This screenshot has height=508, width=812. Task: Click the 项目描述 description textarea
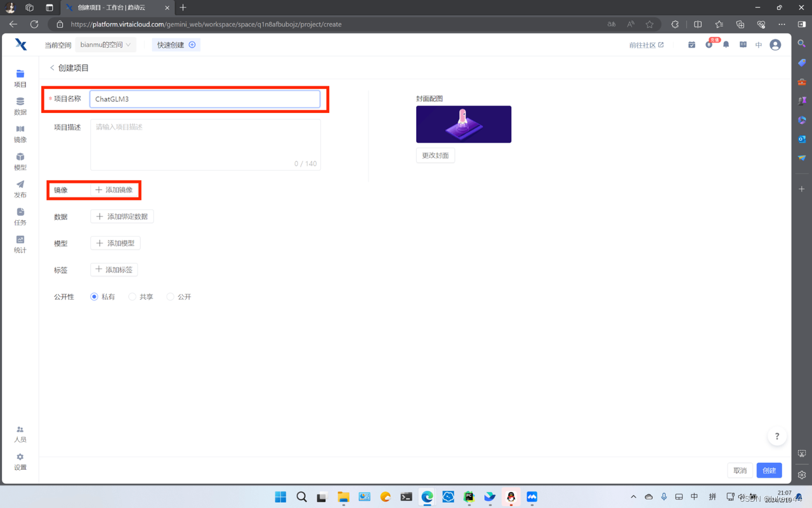[206, 145]
